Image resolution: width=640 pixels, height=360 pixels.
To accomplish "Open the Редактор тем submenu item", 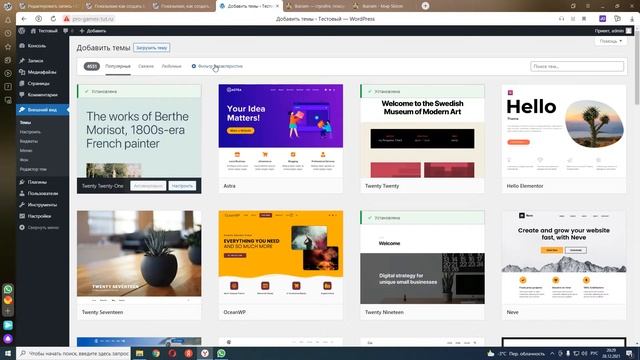I will pyautogui.click(x=33, y=169).
